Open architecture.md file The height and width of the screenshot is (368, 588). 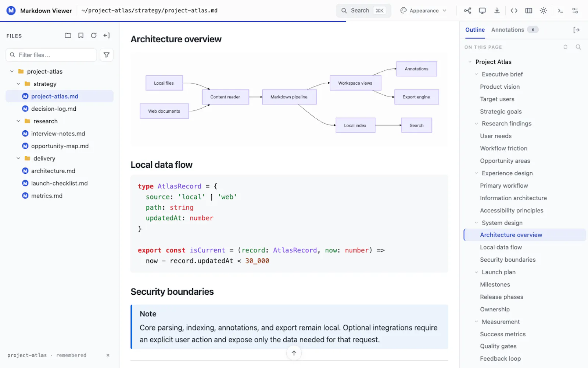click(60, 171)
